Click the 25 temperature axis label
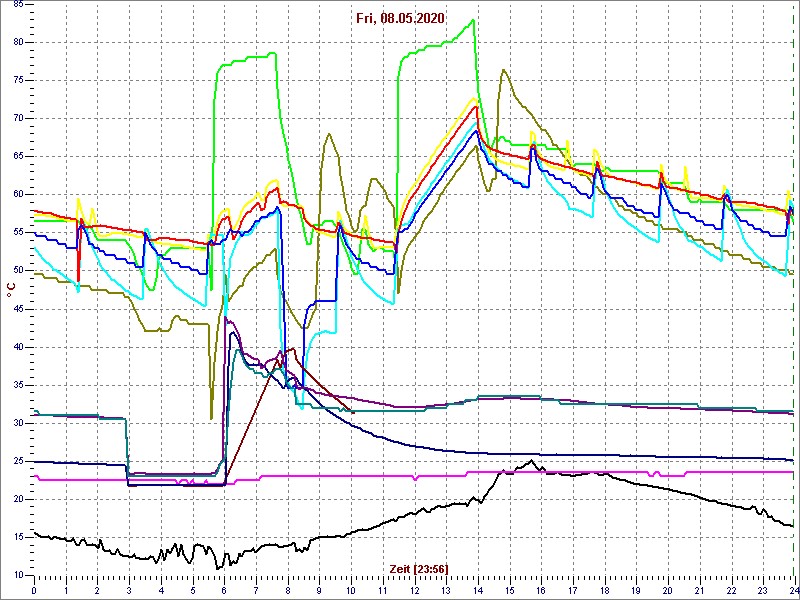The height and width of the screenshot is (600, 800). coord(17,461)
